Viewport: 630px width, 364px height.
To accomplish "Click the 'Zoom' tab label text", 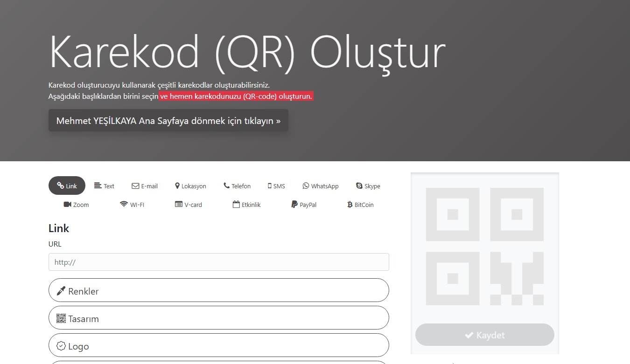I will (x=81, y=205).
